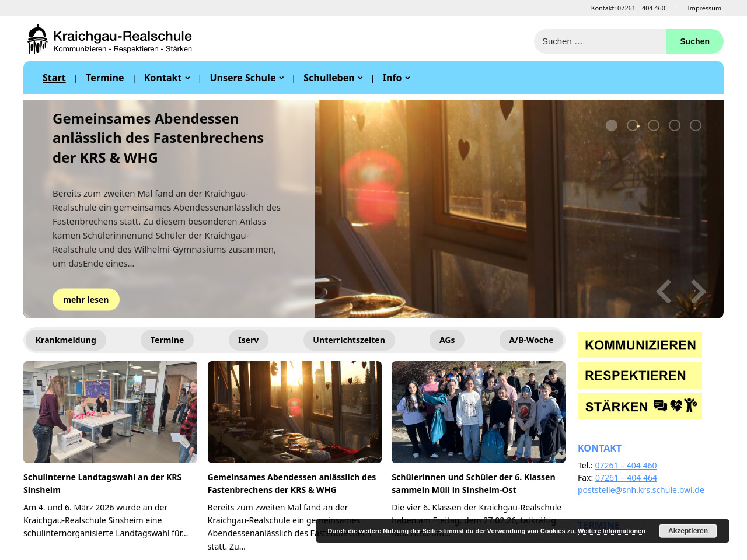Expand the Kontakt dropdown menu
Viewport: 747px width, 560px height.
(x=167, y=78)
